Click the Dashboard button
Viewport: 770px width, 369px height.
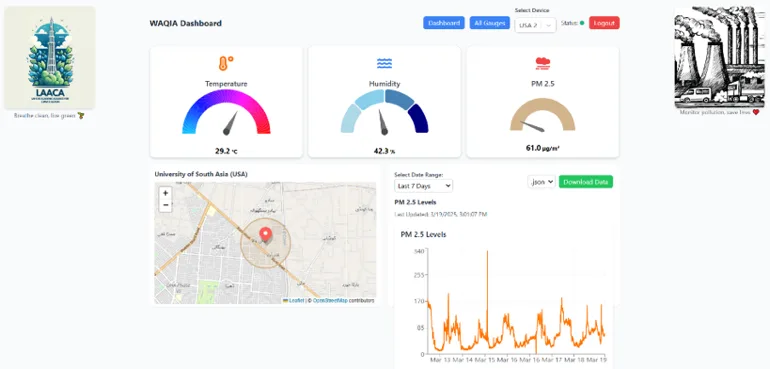coord(444,23)
